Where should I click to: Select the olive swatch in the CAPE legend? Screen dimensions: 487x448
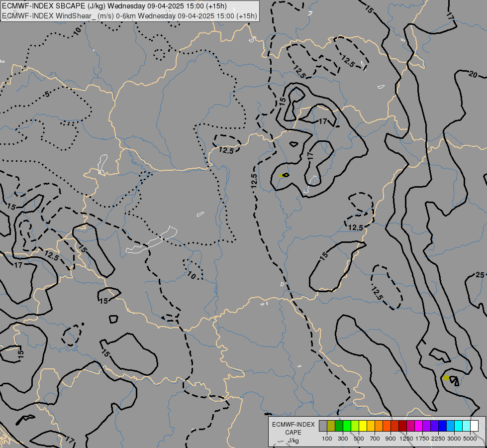[331, 426]
